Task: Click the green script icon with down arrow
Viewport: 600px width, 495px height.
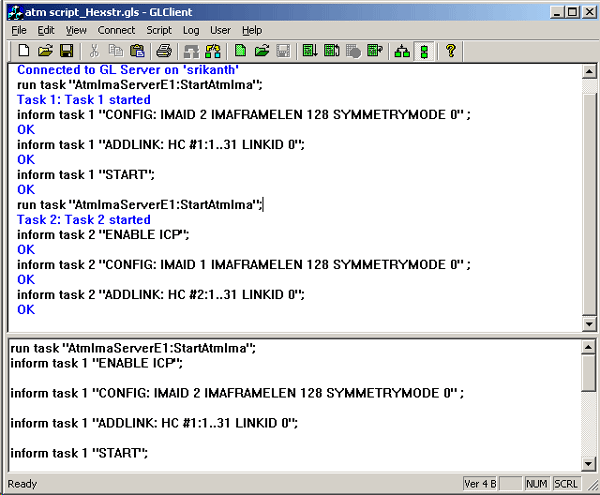Action: tap(310, 51)
